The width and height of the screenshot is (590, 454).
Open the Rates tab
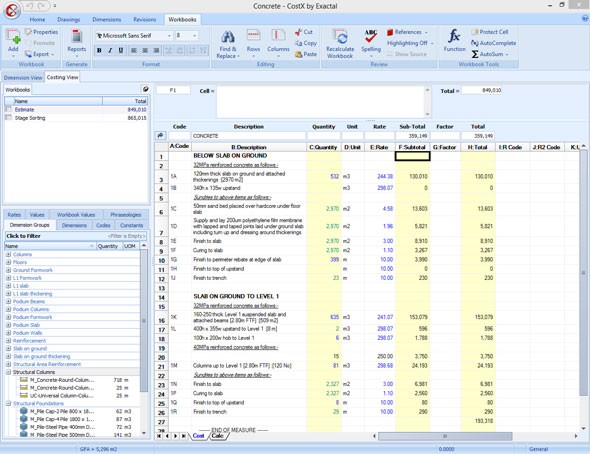pos(14,215)
